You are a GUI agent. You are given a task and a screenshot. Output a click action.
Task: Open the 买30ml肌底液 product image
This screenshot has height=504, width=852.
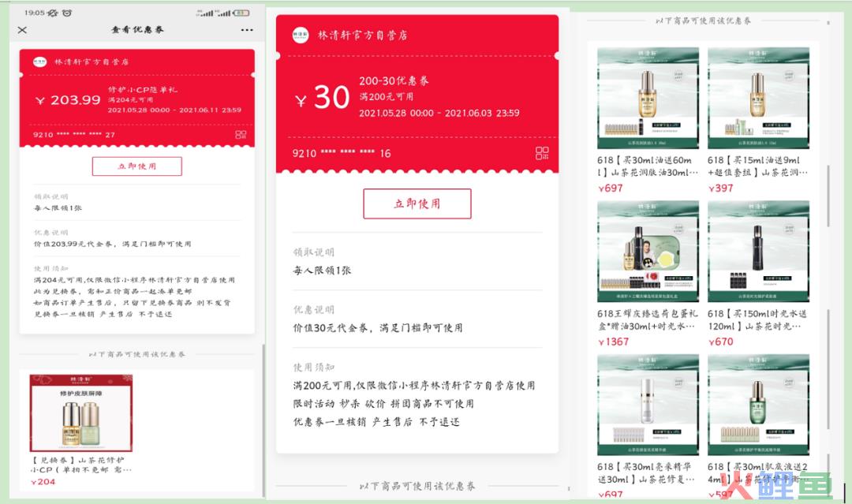click(x=758, y=405)
